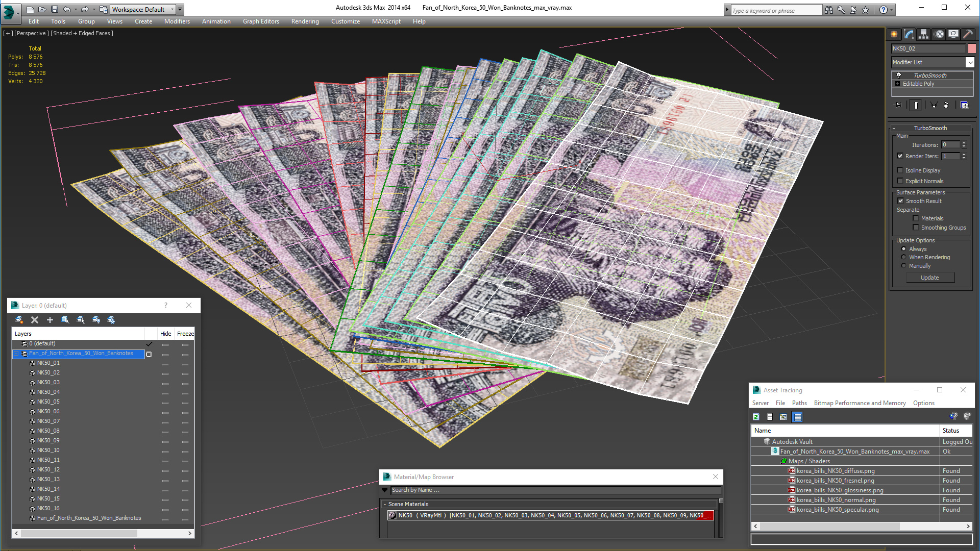980x551 pixels.
Task: Open the Hierarchy command panel tab
Action: click(924, 34)
